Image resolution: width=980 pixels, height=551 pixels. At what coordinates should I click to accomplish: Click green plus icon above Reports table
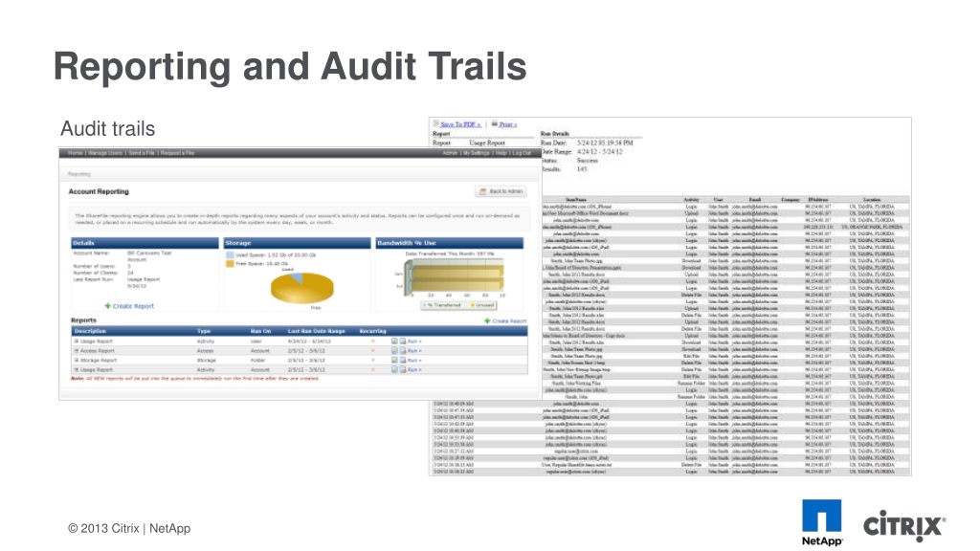(x=487, y=321)
